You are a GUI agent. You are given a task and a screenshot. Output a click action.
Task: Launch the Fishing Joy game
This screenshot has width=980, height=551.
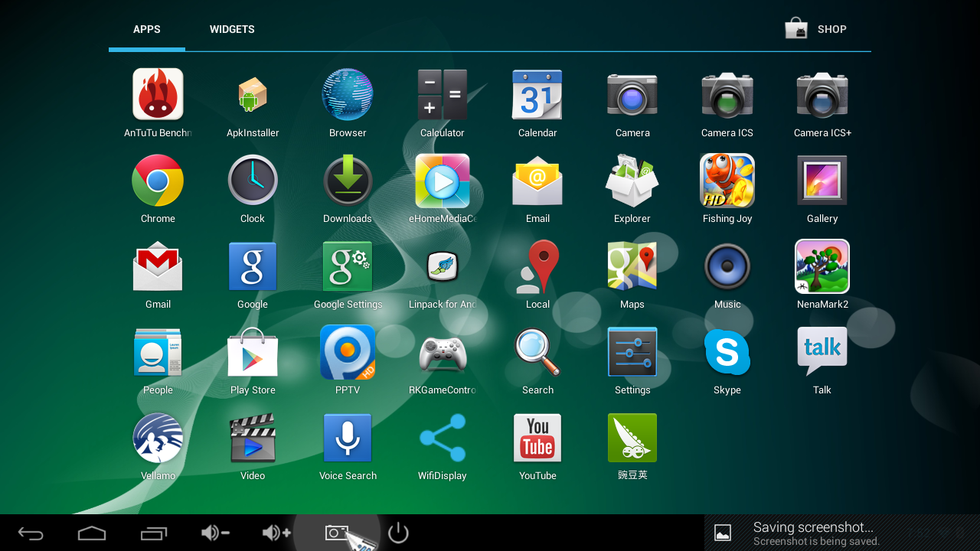pyautogui.click(x=727, y=181)
